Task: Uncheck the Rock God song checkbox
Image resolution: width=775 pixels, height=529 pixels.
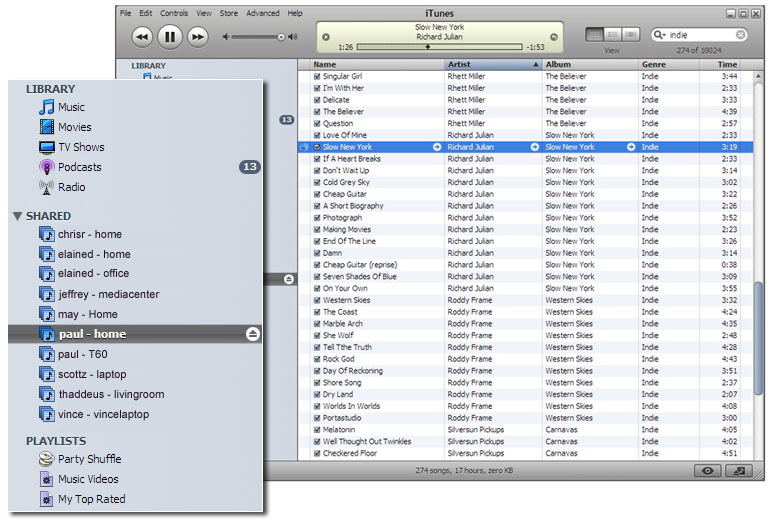Action: pos(317,359)
